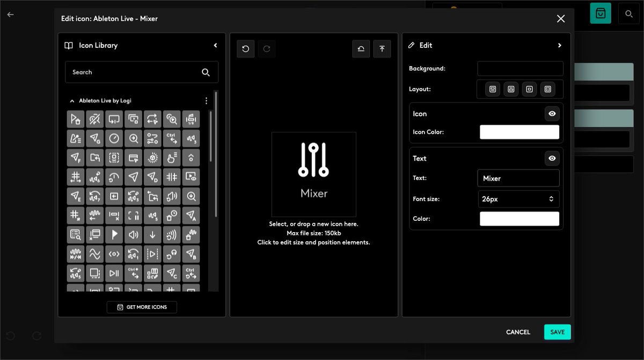Toggle Icon visibility eye
644x360 pixels.
[x=552, y=114]
